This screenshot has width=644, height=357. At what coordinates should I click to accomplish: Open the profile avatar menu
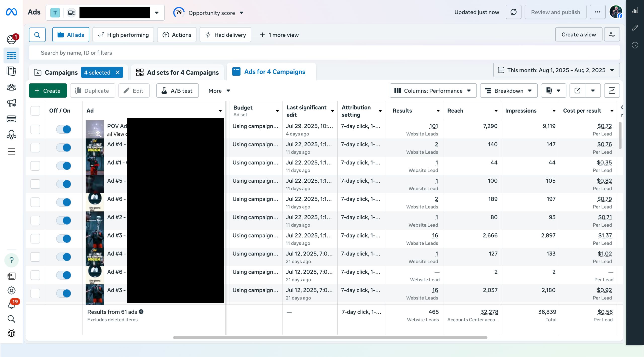point(616,12)
